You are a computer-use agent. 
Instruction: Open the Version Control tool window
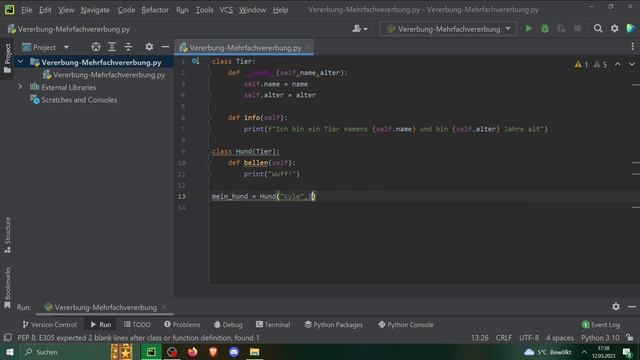49,324
